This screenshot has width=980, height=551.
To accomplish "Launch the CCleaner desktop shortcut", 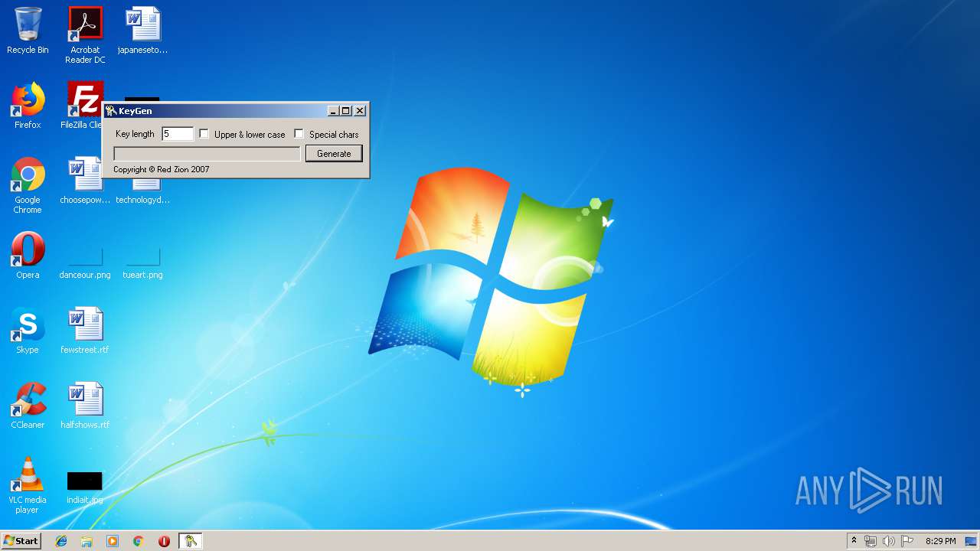I will point(28,406).
